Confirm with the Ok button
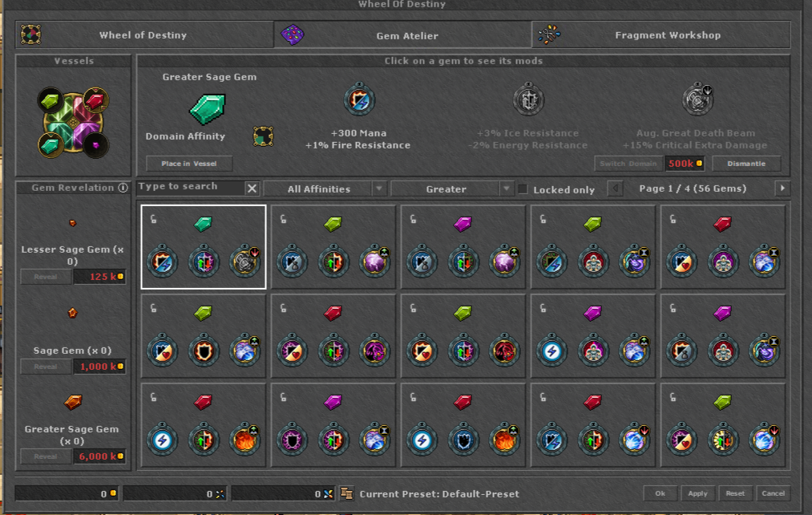 [661, 493]
